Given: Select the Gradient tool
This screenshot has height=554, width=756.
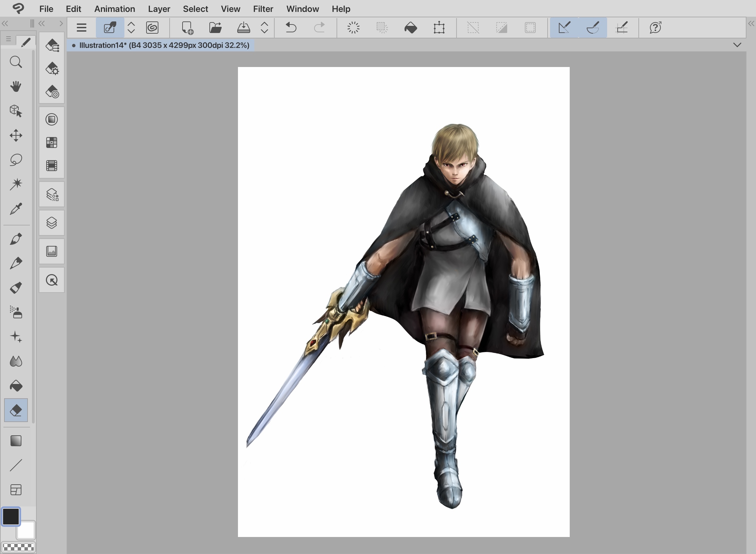Looking at the screenshot, I should [16, 441].
